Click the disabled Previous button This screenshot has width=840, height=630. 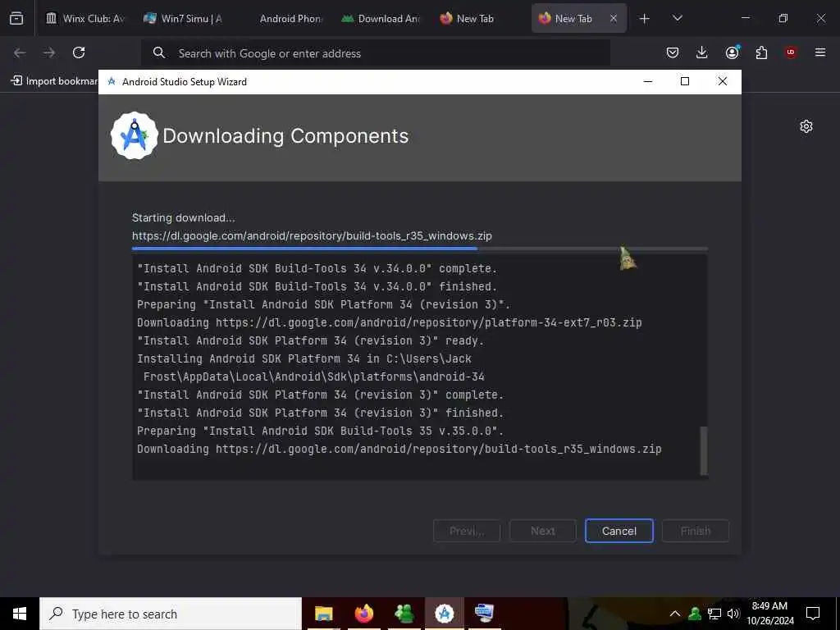coord(467,531)
